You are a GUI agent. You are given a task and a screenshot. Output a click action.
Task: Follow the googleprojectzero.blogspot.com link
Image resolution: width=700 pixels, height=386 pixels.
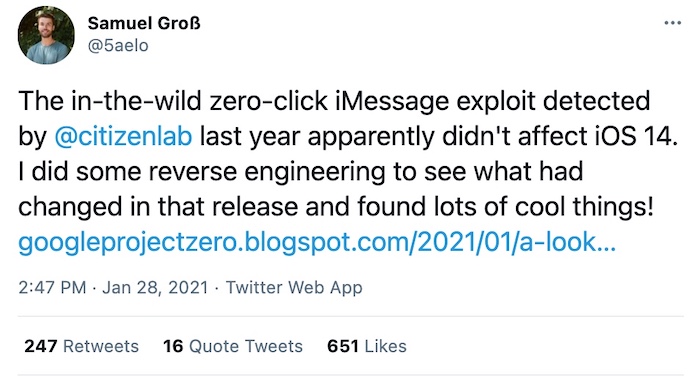317,242
